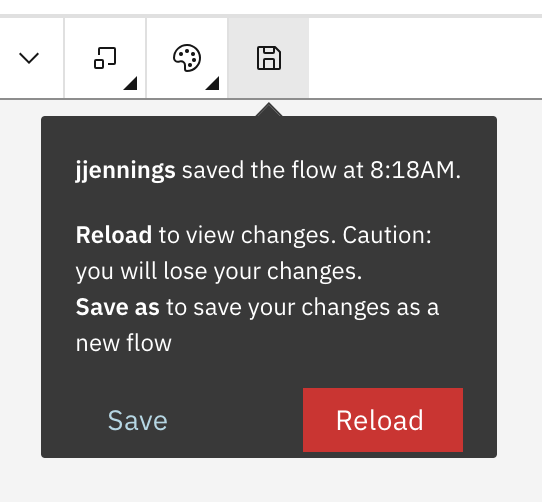
Task: Click the blank canvas below the popup
Action: (x=271, y=480)
